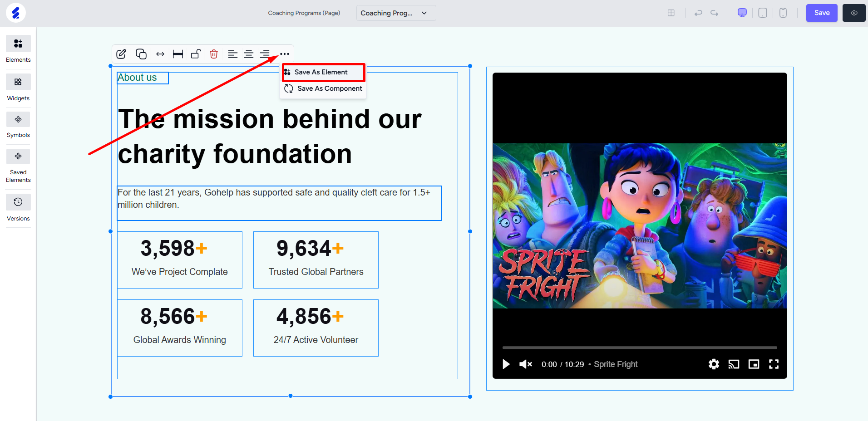Screen dimensions: 868x421
Task: Delete the element with the trash icon
Action: click(x=214, y=54)
